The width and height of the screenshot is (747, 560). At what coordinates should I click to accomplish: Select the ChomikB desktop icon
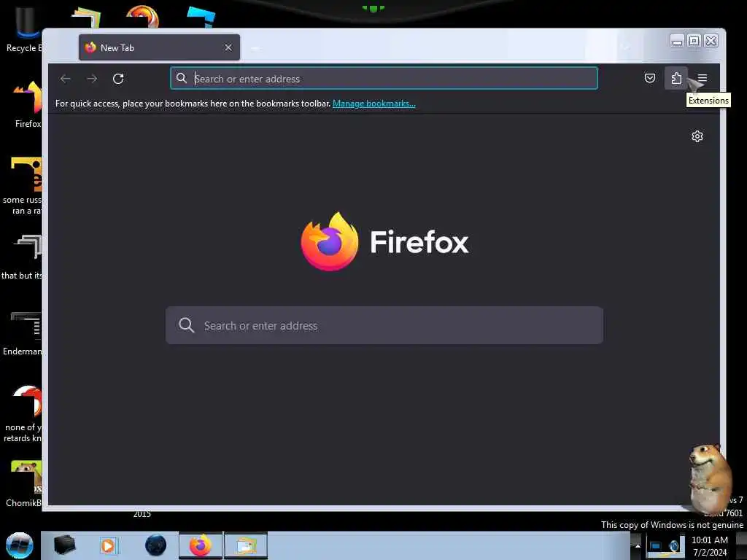click(x=24, y=483)
